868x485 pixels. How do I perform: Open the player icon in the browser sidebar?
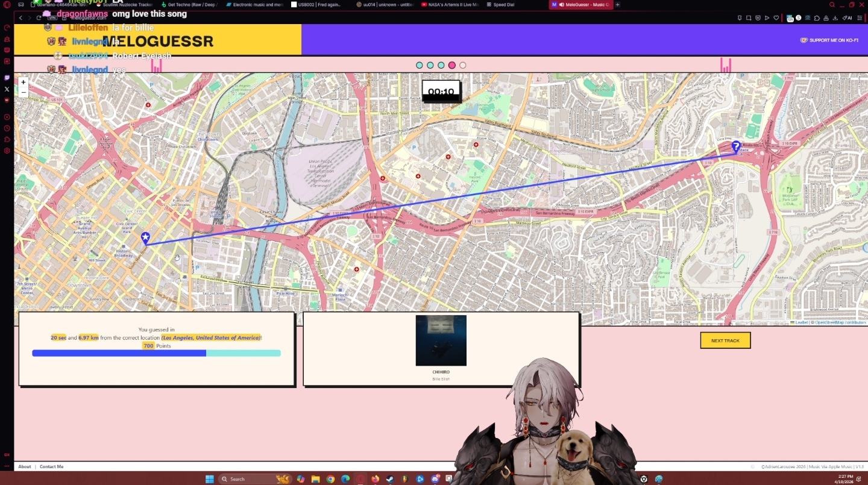click(x=7, y=117)
